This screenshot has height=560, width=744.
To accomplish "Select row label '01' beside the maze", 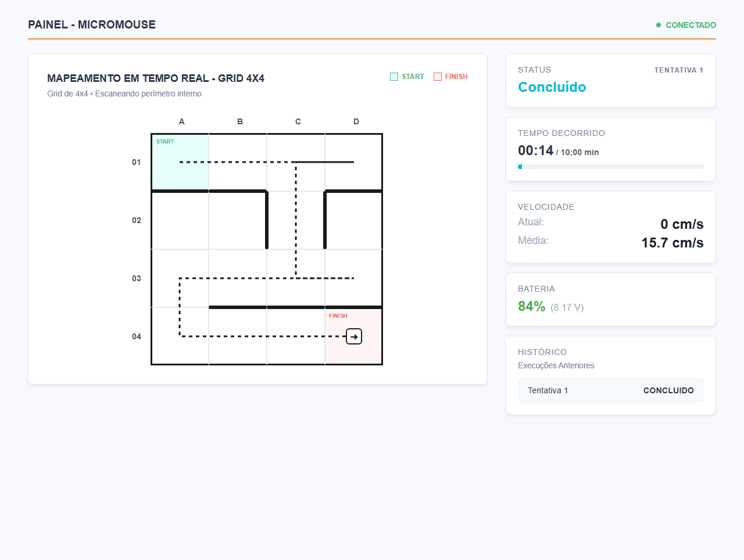I will [x=137, y=162].
